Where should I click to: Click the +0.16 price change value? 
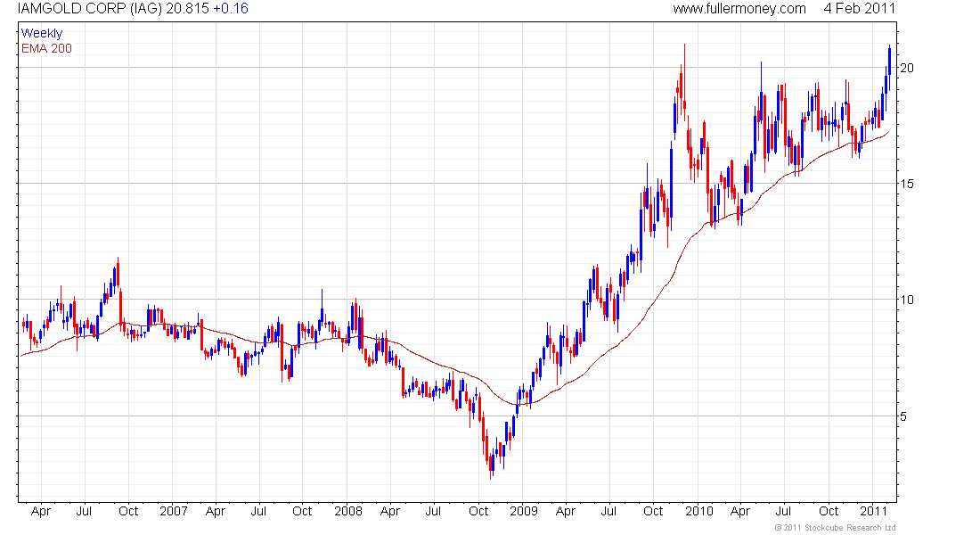[231, 9]
